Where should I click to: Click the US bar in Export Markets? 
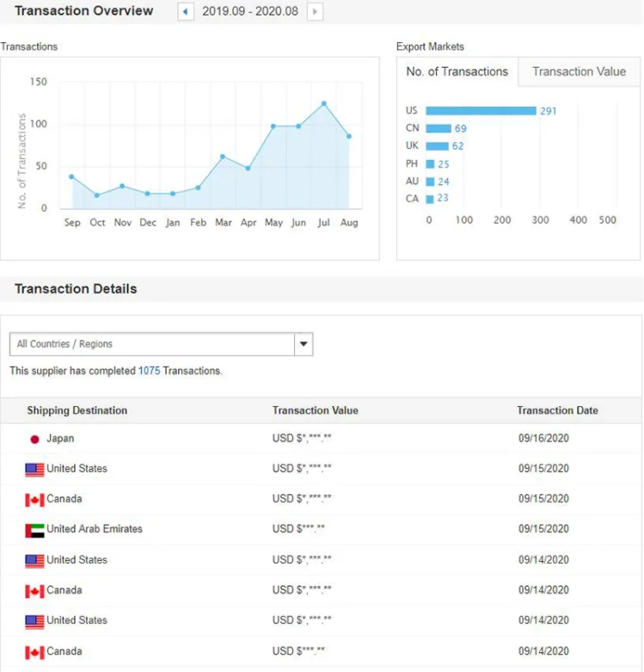pos(481,111)
